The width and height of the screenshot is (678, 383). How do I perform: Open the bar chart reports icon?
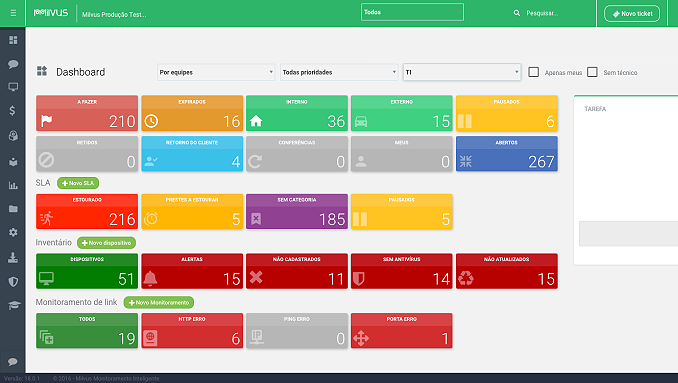pyautogui.click(x=13, y=185)
